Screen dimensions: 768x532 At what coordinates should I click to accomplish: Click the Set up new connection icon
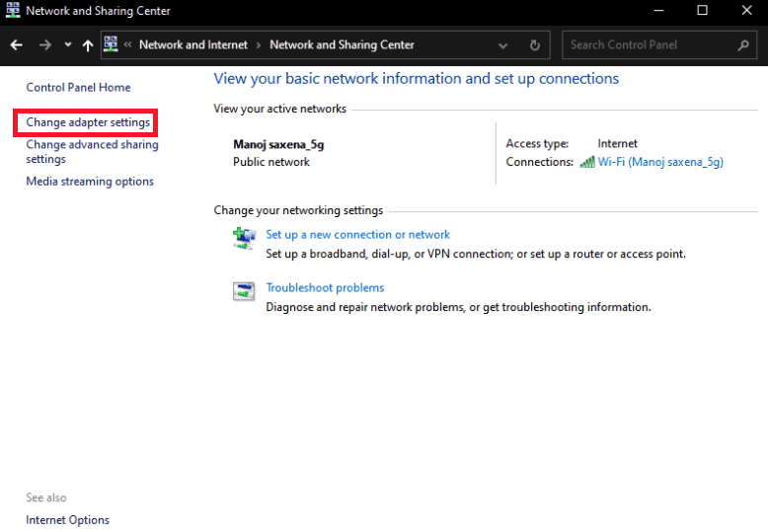coord(244,238)
